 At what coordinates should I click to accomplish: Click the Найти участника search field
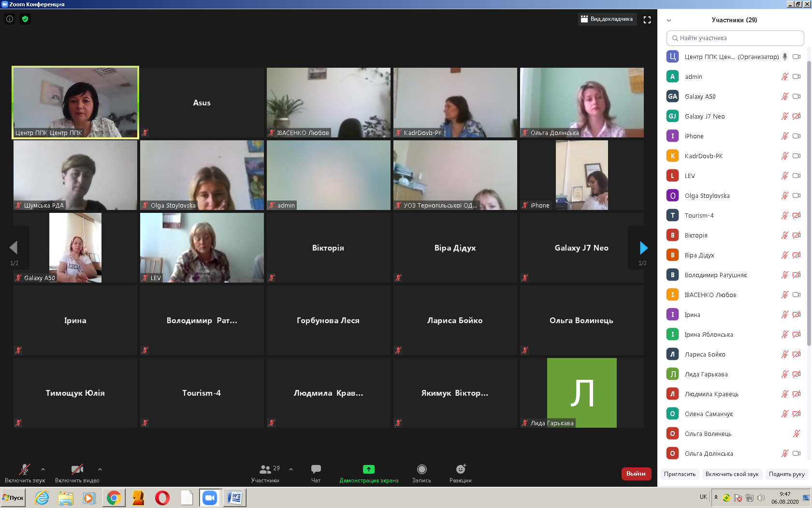735,38
